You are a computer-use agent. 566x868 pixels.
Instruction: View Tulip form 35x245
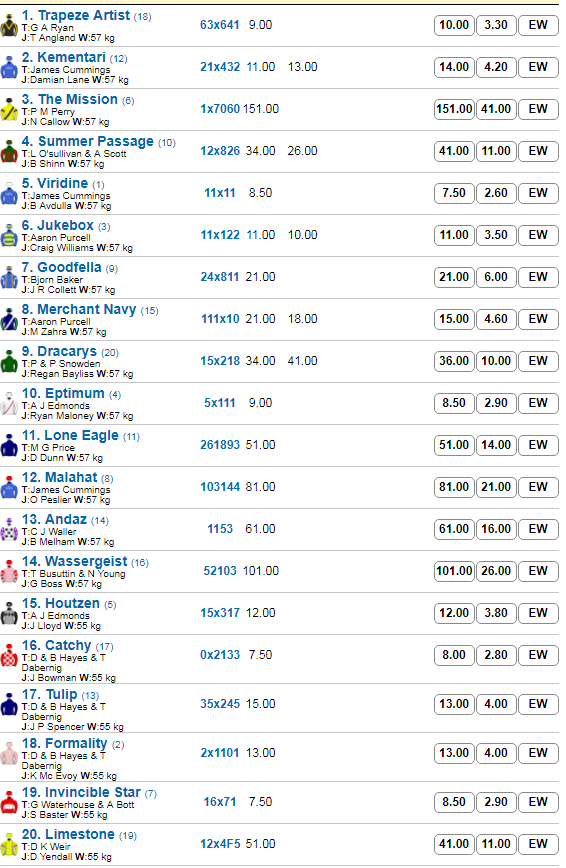coord(220,704)
